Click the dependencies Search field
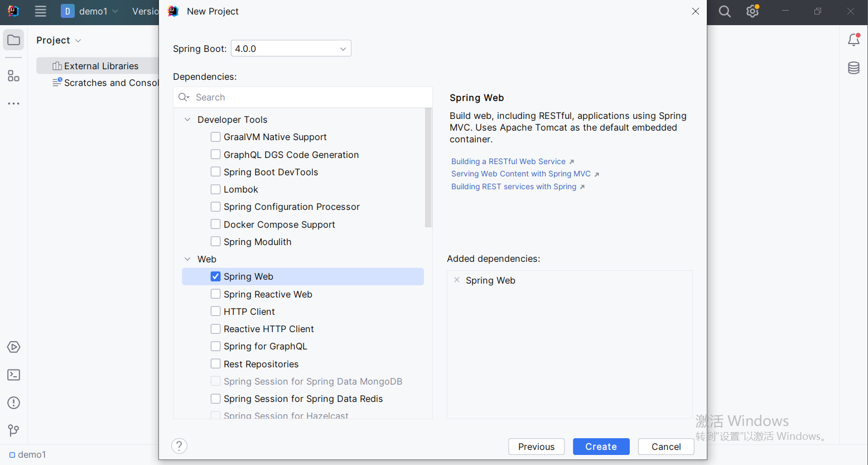868x465 pixels. (303, 97)
